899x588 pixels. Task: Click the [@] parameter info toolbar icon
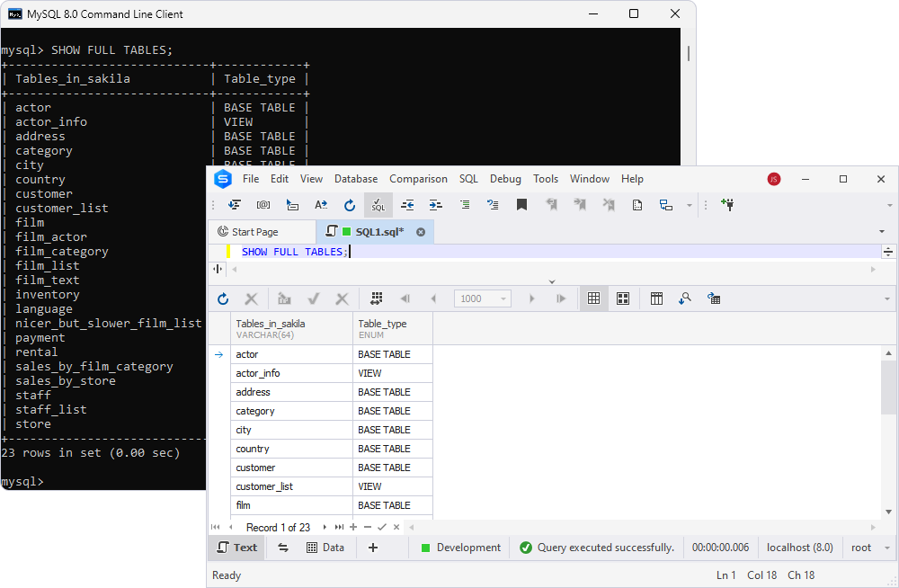[263, 205]
